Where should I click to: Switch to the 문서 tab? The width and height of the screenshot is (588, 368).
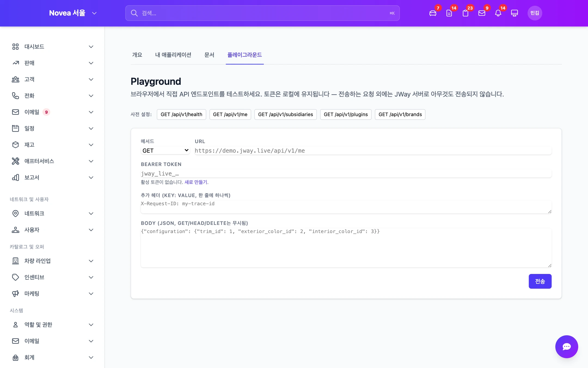(x=209, y=55)
